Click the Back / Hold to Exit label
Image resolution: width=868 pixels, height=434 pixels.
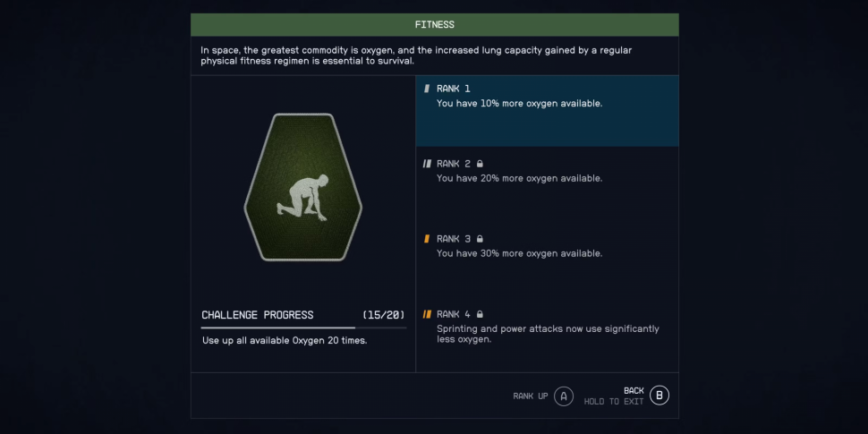pyautogui.click(x=614, y=396)
